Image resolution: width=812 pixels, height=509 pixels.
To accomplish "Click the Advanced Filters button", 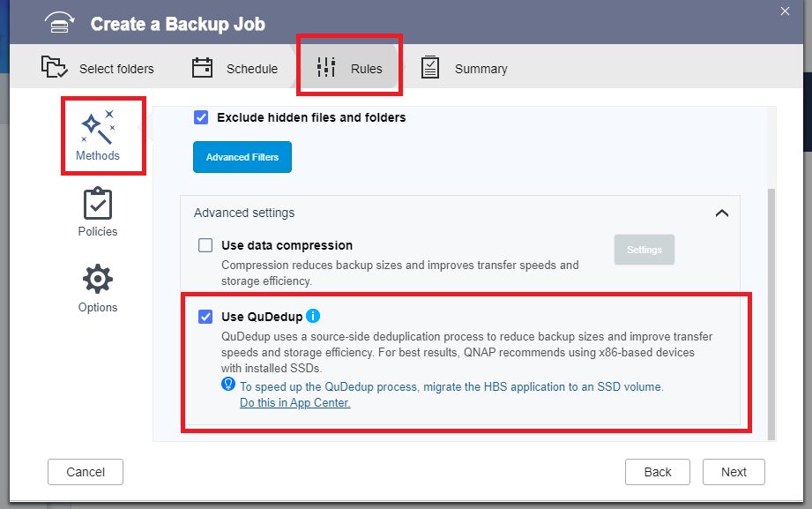I will coord(242,157).
